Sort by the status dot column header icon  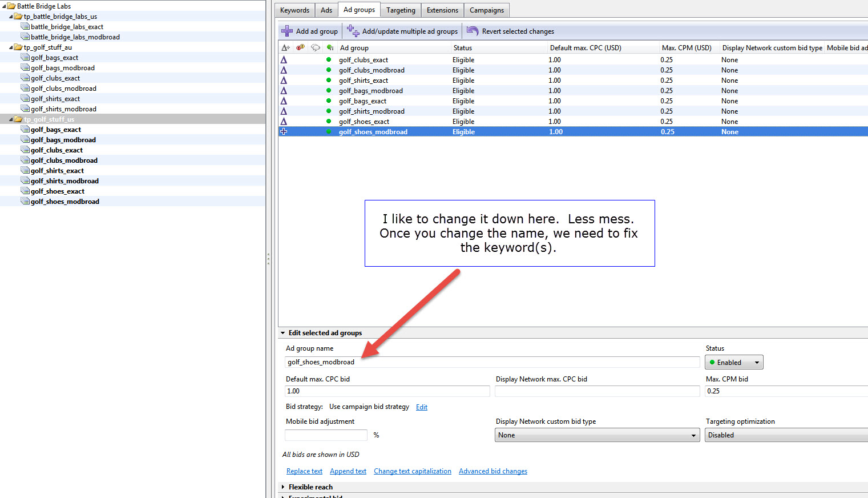pos(330,48)
